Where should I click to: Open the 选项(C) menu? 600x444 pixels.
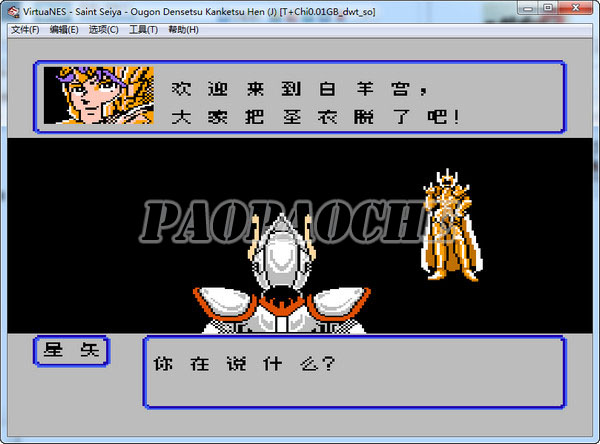(x=103, y=30)
